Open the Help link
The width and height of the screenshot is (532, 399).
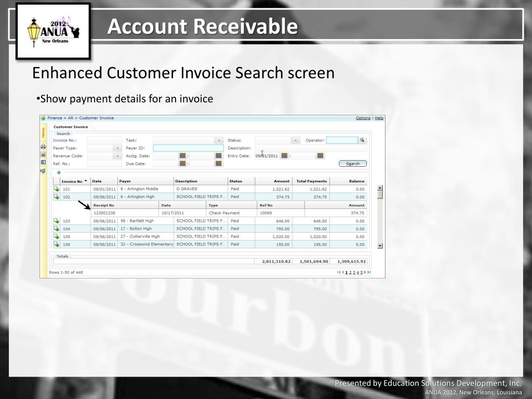point(379,118)
